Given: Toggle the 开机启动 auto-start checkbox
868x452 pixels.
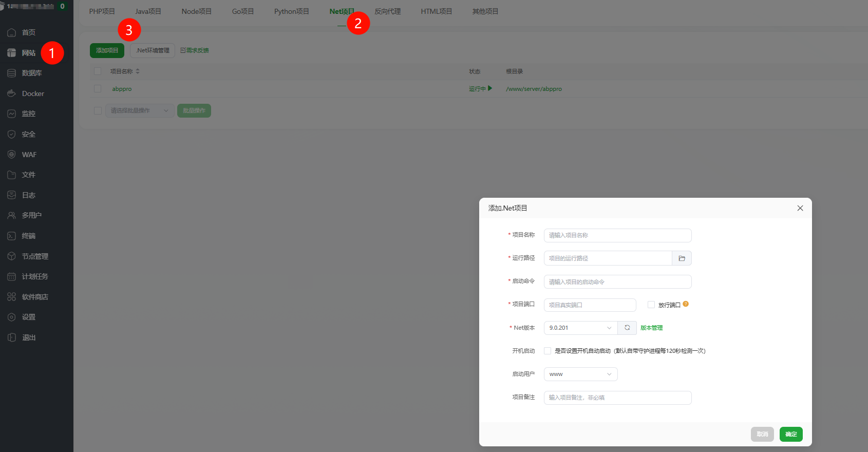Looking at the screenshot, I should point(548,351).
